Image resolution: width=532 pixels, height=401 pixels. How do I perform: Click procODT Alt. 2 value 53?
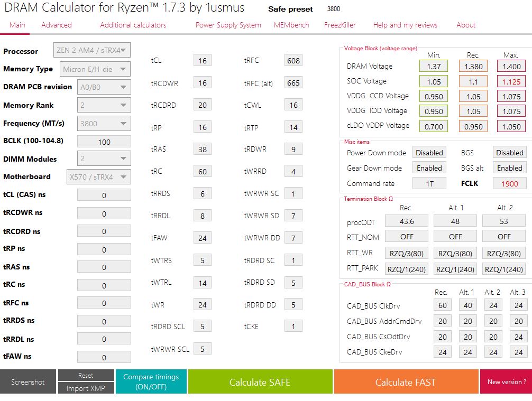coord(504,221)
